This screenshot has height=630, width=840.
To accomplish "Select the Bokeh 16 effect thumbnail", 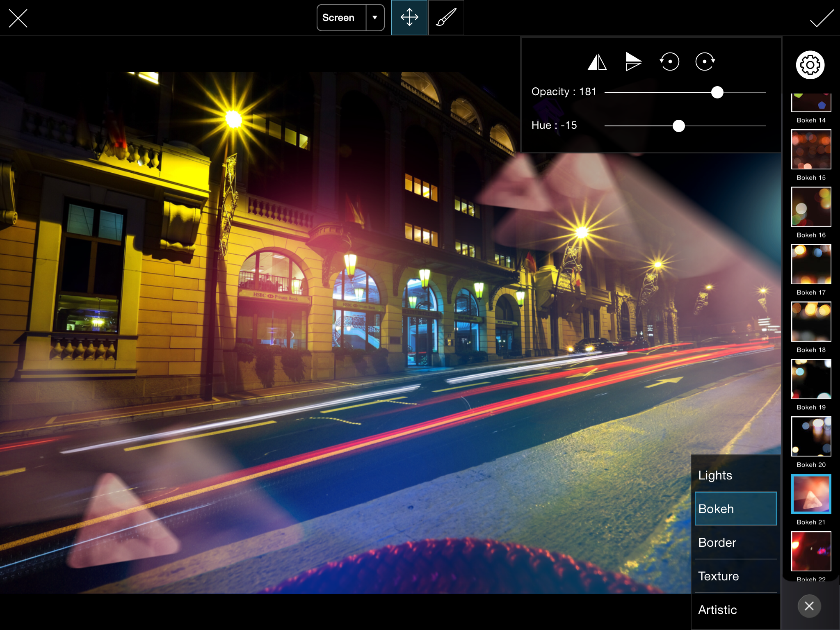I will coord(811,207).
